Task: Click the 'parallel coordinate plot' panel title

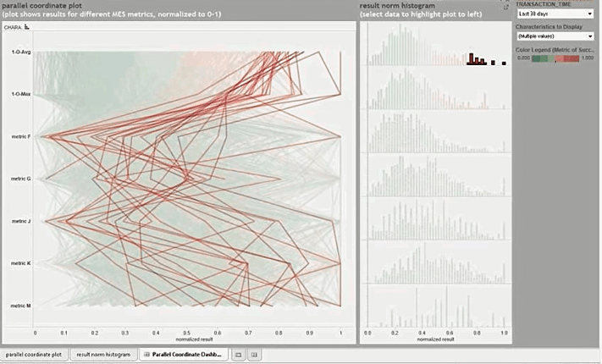Action: point(42,6)
